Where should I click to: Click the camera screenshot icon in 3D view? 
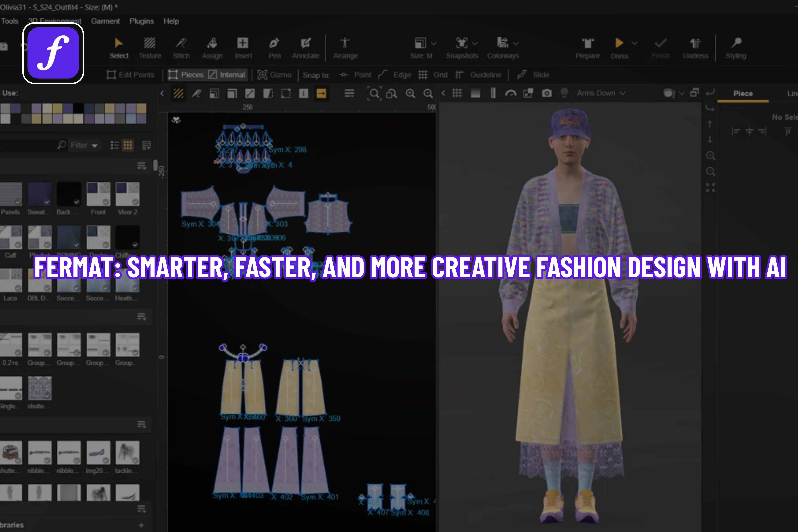pyautogui.click(x=547, y=93)
